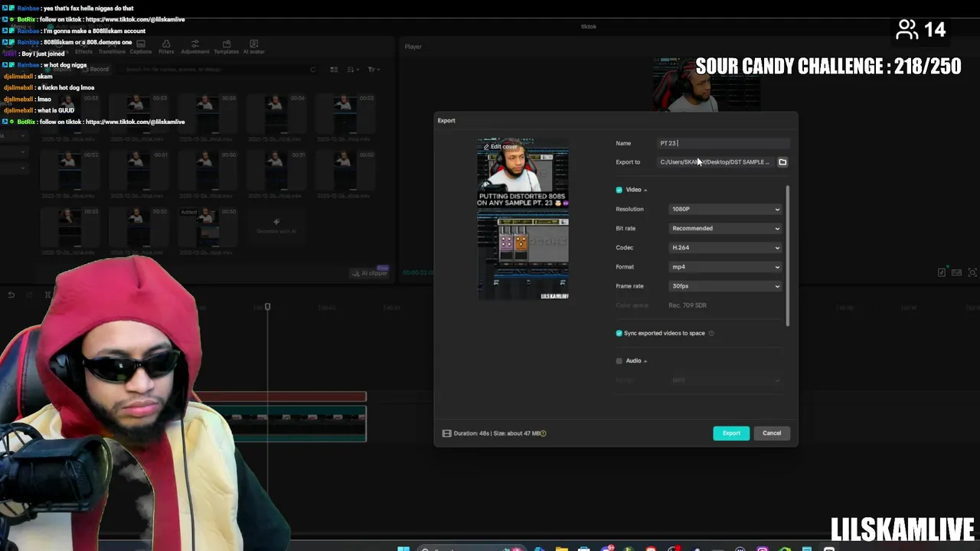
Task: Select the media clip marked Added
Action: [206, 226]
